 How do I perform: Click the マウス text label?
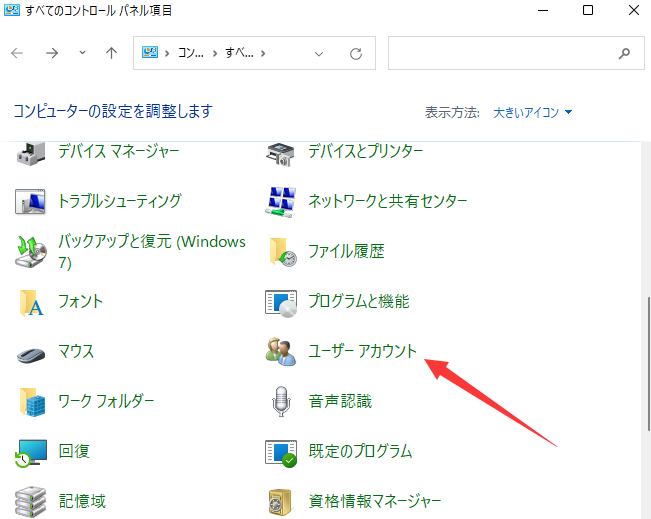point(76,351)
